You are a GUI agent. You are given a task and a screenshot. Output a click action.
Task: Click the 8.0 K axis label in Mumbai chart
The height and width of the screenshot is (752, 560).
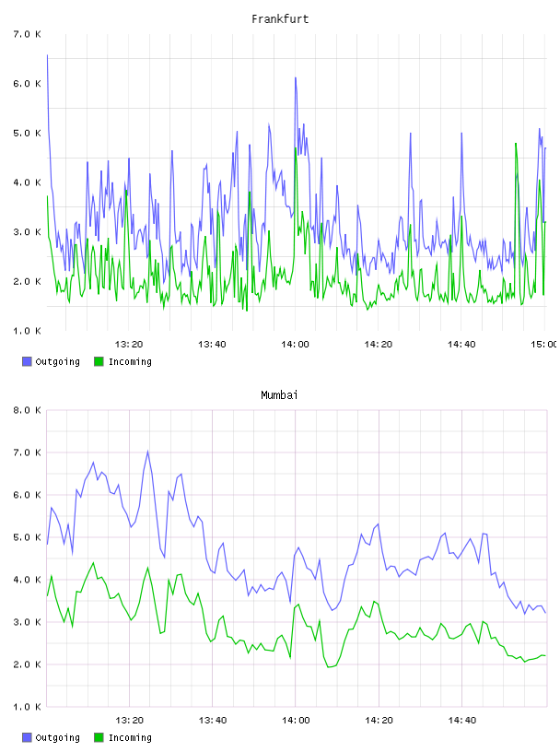[x=28, y=410]
